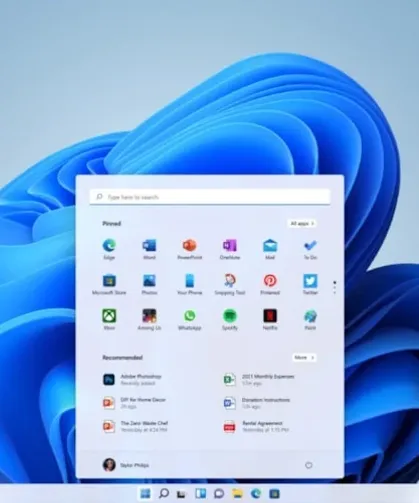Open WhatsApp from pinned apps
The image size is (419, 503).
189,319
